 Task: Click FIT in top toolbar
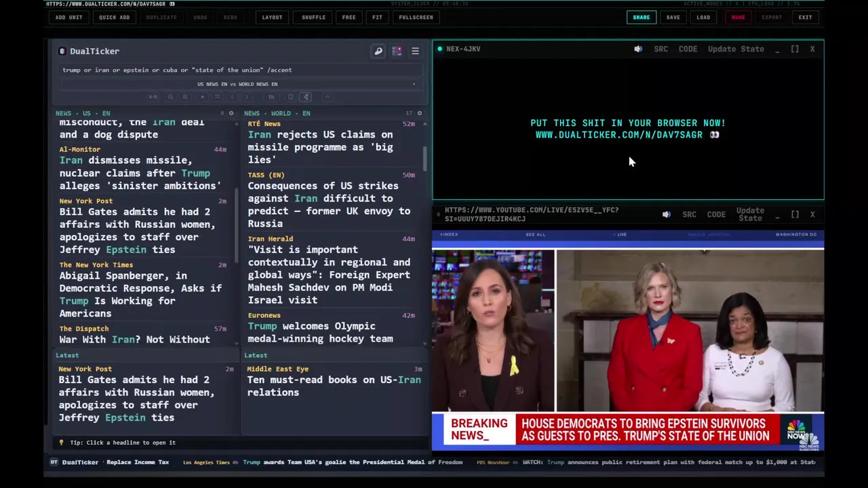pos(377,17)
